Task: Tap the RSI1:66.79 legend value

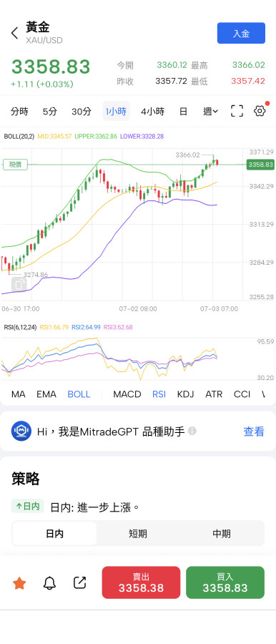Action: click(x=54, y=327)
